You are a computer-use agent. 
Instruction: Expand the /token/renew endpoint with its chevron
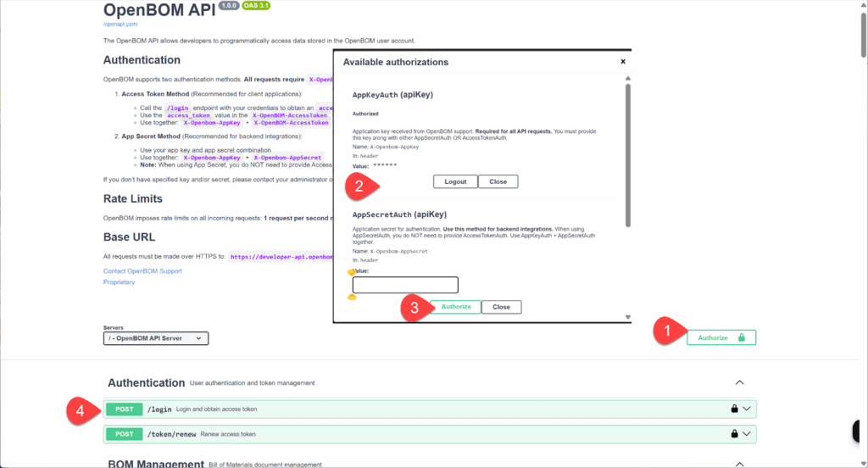(747, 434)
